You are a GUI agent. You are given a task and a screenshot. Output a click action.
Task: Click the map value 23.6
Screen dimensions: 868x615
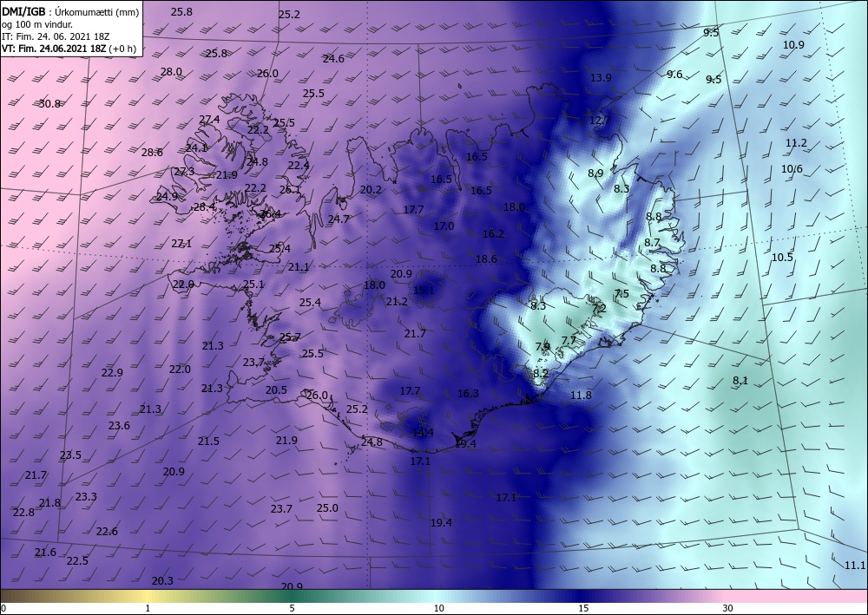point(119,425)
